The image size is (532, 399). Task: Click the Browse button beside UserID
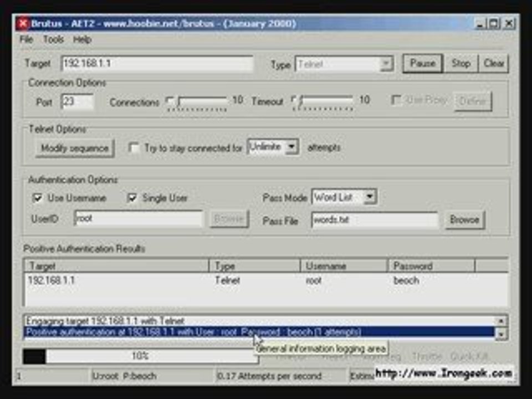pos(229,219)
